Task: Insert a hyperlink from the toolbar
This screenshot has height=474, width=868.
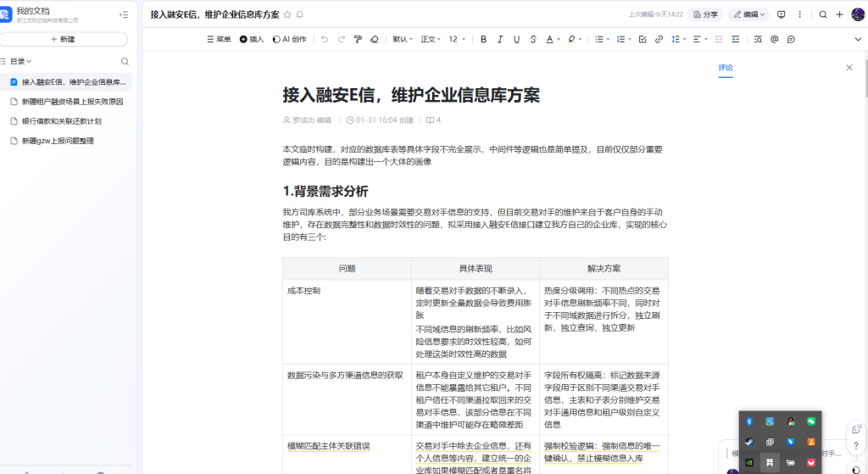Action: pos(659,39)
